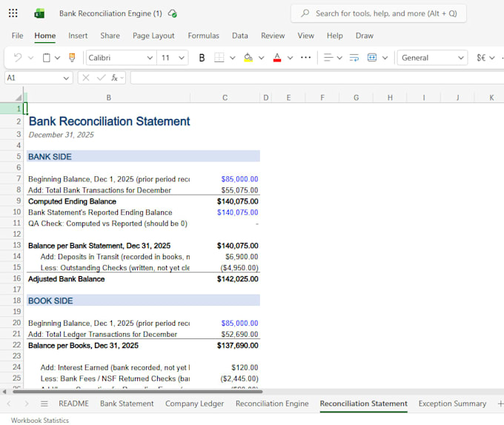Open the font size 11 dropdown
Screen dimensions: 504x425
click(182, 58)
